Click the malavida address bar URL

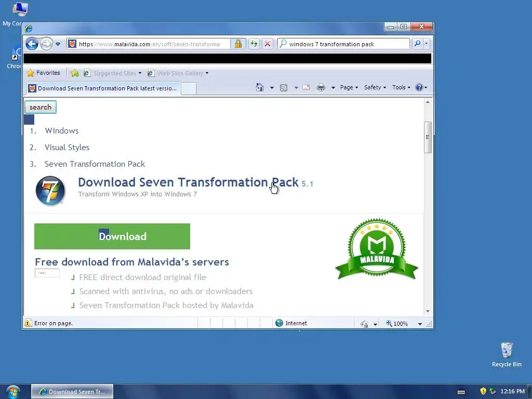point(149,44)
